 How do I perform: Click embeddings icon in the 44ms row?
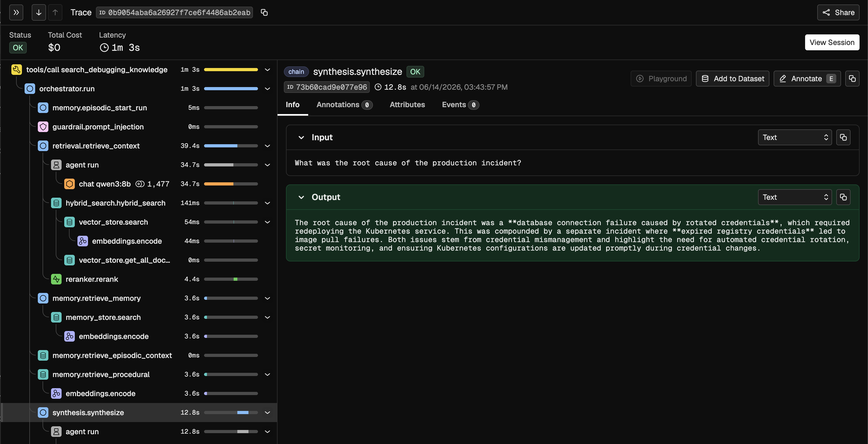pyautogui.click(x=82, y=241)
